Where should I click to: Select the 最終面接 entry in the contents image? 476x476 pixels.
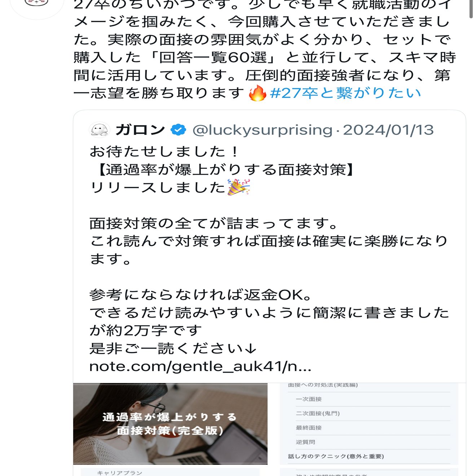point(309,428)
